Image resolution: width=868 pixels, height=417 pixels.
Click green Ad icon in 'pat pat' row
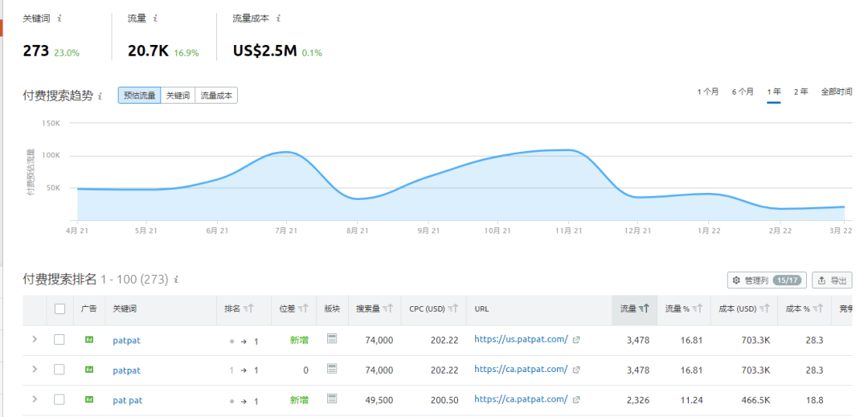click(x=89, y=399)
